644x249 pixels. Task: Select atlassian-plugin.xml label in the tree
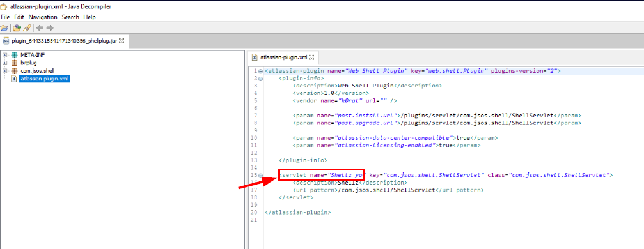click(x=44, y=79)
